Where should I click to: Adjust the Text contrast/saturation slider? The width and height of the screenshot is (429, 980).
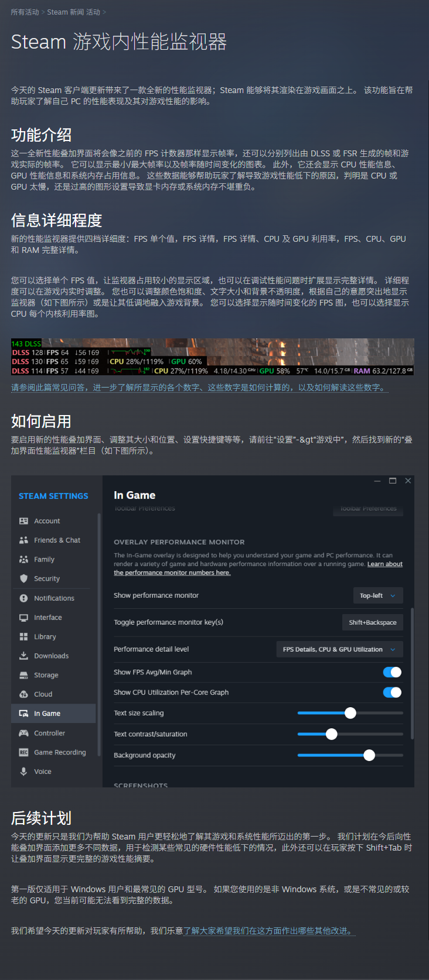(350, 734)
